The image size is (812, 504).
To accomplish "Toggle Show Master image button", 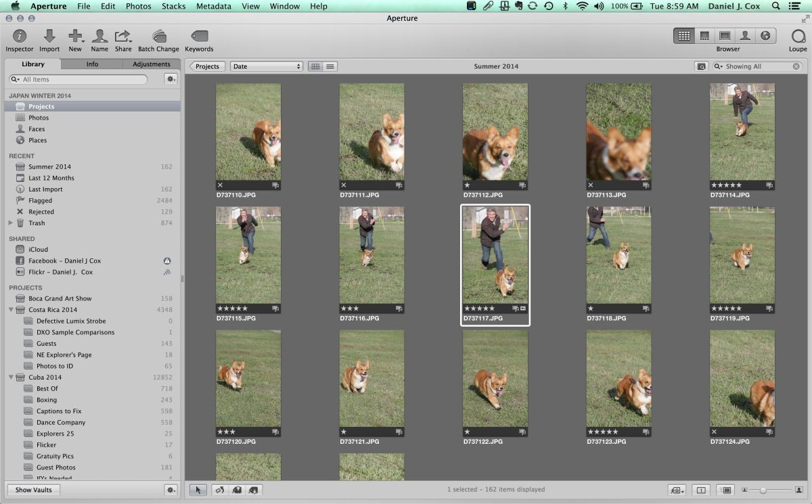I will (701, 490).
